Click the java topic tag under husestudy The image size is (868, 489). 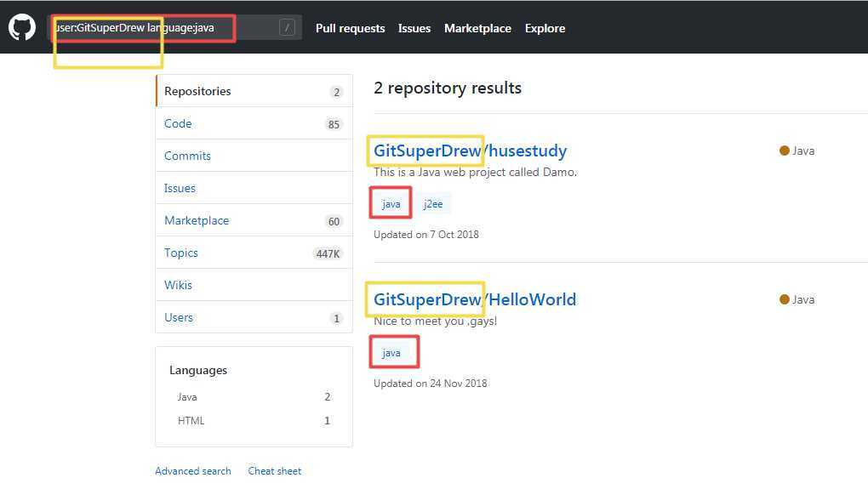pyautogui.click(x=391, y=203)
